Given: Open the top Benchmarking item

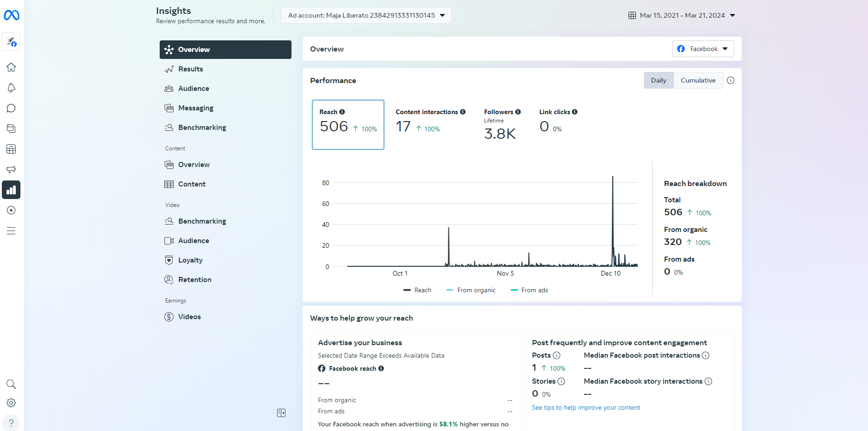Looking at the screenshot, I should [226, 128].
